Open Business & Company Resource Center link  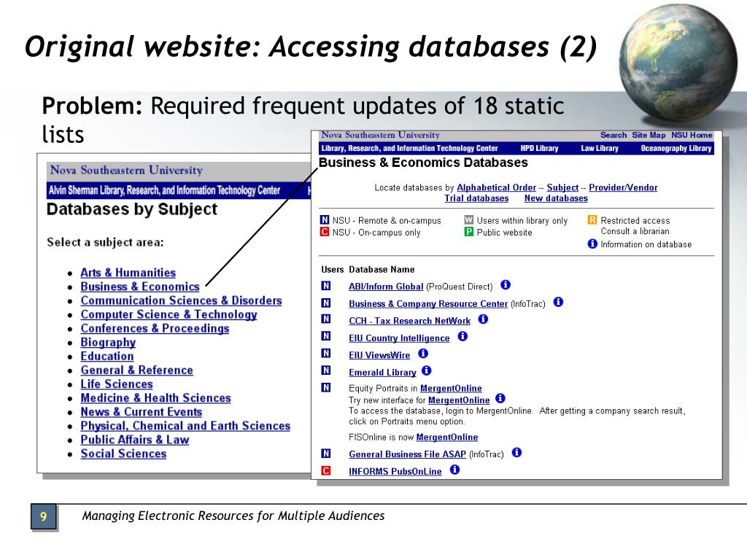pyautogui.click(x=428, y=304)
